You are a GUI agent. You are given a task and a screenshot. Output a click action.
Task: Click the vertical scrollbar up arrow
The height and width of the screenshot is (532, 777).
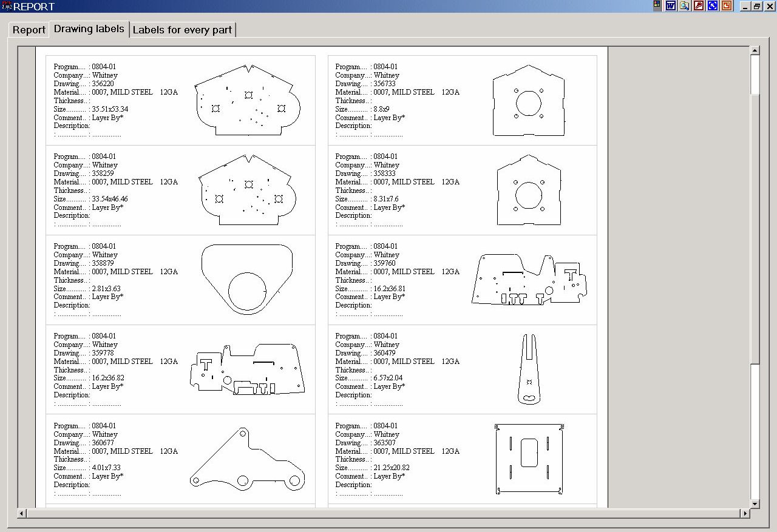[755, 51]
